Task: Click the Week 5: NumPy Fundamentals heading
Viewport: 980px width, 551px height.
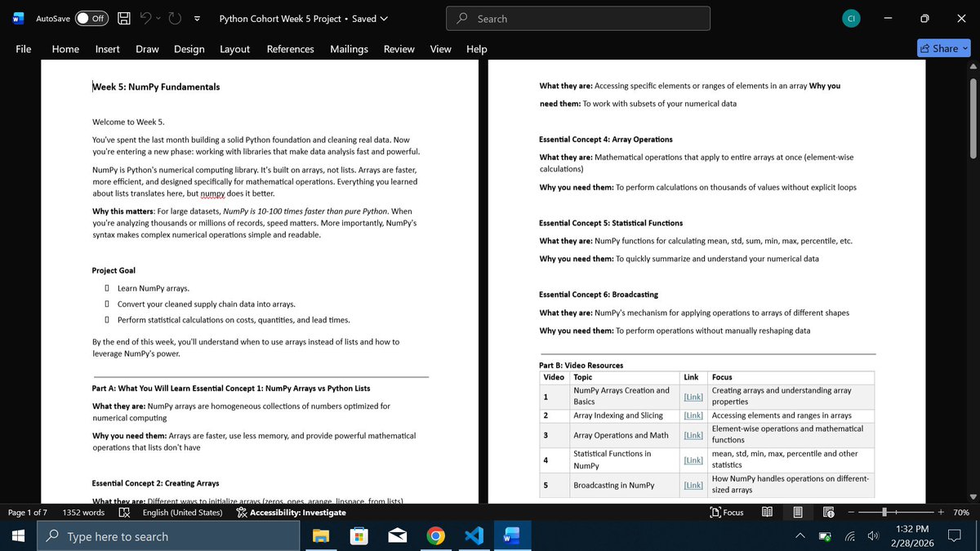Action: [156, 87]
